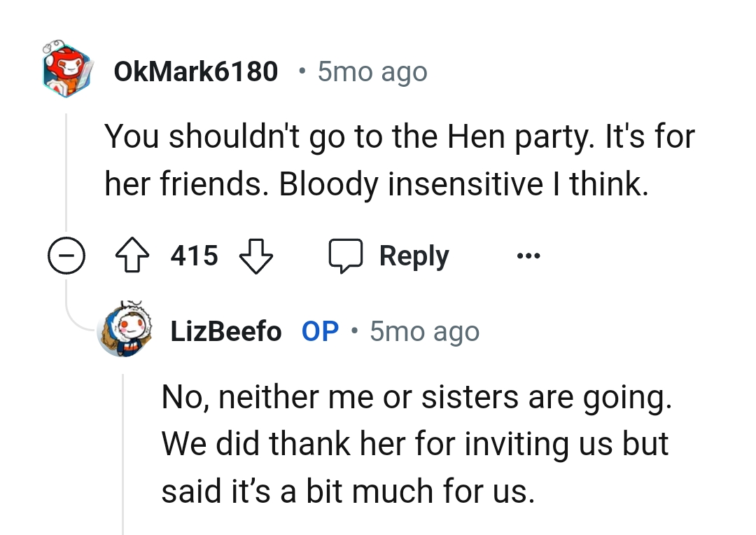This screenshot has width=756, height=535.
Task: Open OkMark6180's profile
Action: 196,71
